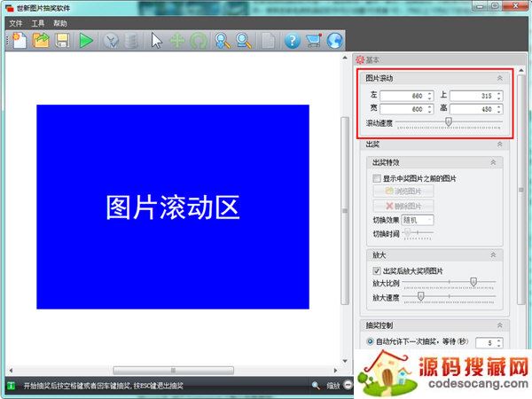This screenshot has height=399, width=532.
Task: Select the green move tool
Action: click(177, 41)
